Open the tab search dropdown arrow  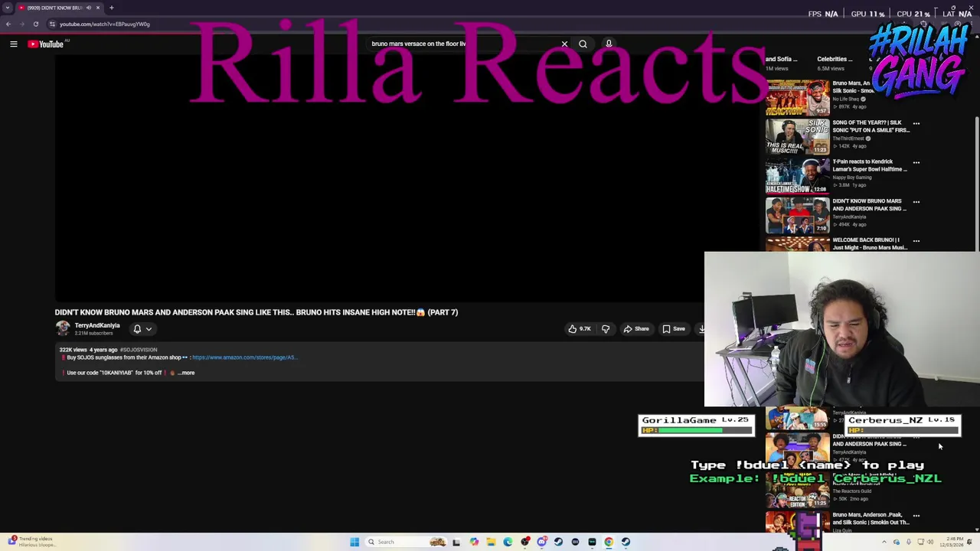[x=8, y=8]
